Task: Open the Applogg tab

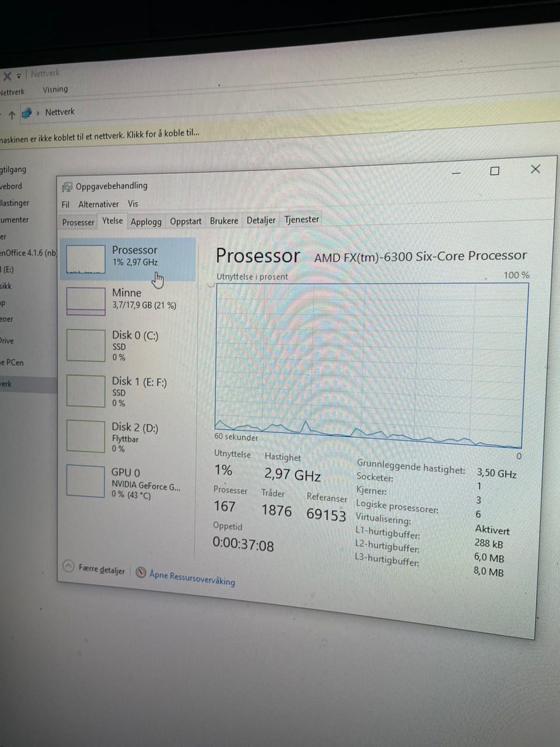Action: point(146,222)
